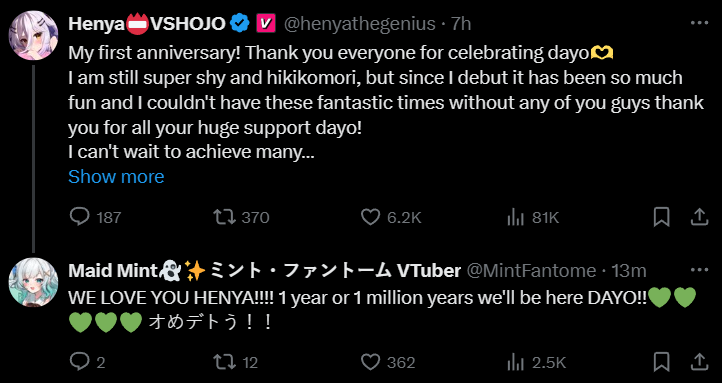This screenshot has height=383, width=722.
Task: Open Maid Mint's profile avatar
Action: coord(34,282)
